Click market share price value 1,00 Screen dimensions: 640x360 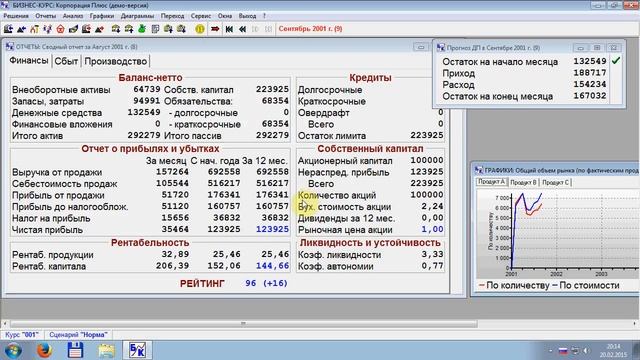pos(432,229)
